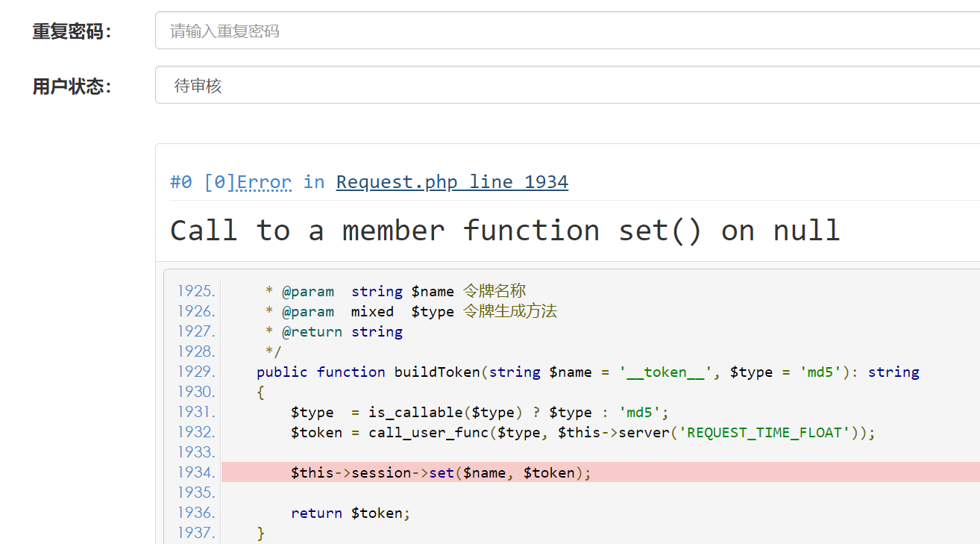Click line number 1925
The width and height of the screenshot is (980, 544).
(196, 291)
